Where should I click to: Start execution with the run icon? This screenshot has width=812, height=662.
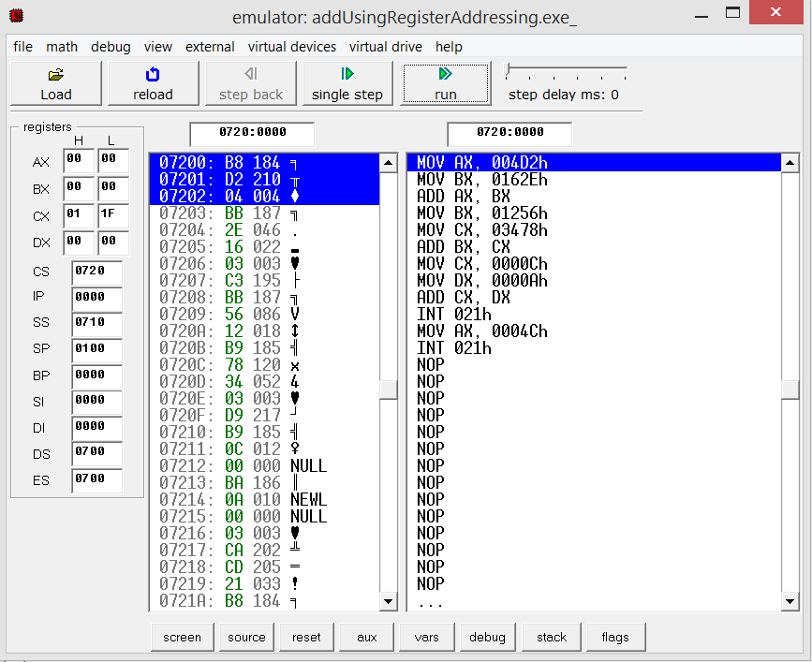(x=445, y=82)
